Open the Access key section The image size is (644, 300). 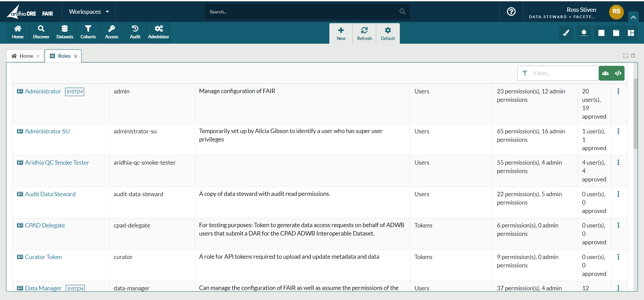tap(111, 32)
